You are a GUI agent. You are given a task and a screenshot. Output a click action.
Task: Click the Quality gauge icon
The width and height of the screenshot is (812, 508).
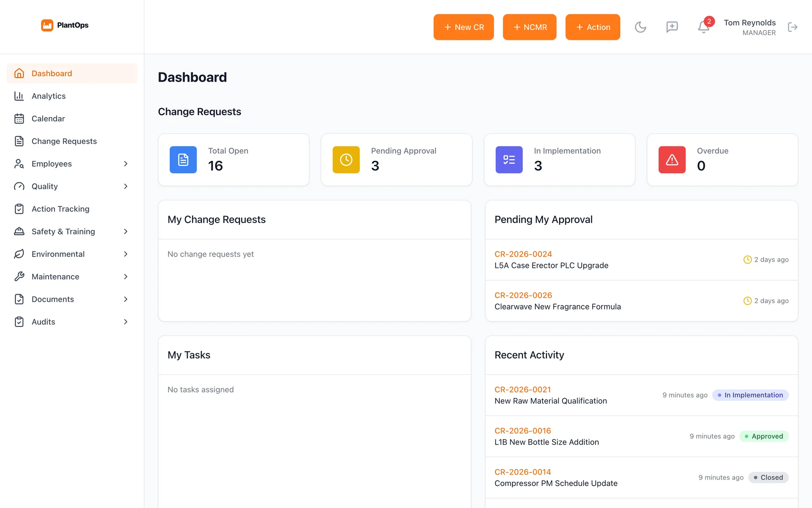pos(19,186)
